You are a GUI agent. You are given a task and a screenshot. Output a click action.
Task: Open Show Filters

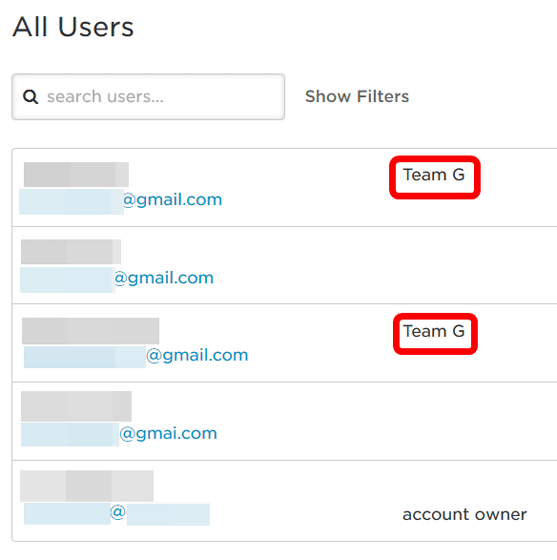[x=357, y=96]
